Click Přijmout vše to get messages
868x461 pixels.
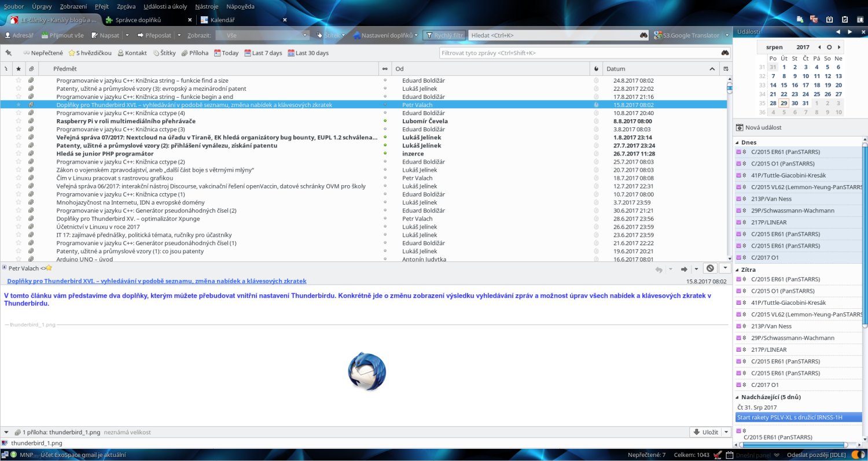[62, 35]
